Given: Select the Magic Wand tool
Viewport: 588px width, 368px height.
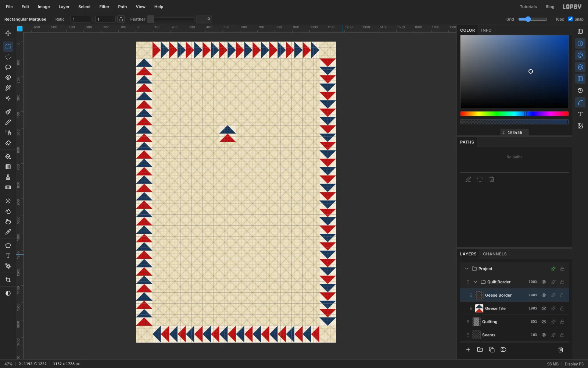Looking at the screenshot, I should 8,88.
